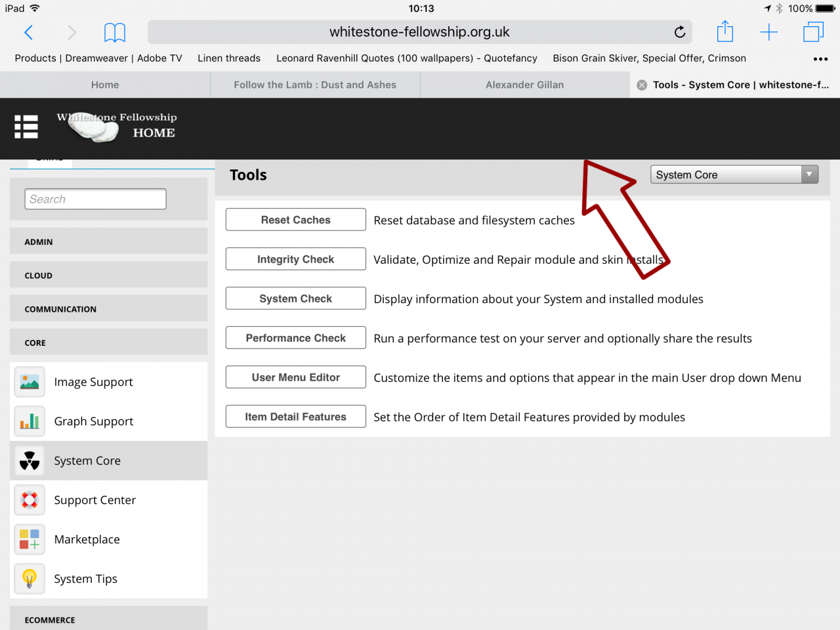Click "Display information about your System" description
Screen dimensions: 840x630
click(x=538, y=299)
